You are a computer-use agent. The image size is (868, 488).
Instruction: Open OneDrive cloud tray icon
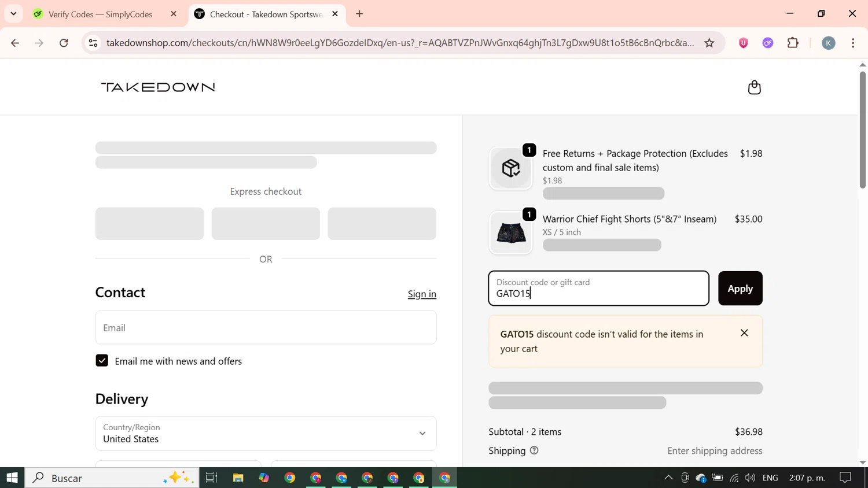(701, 478)
